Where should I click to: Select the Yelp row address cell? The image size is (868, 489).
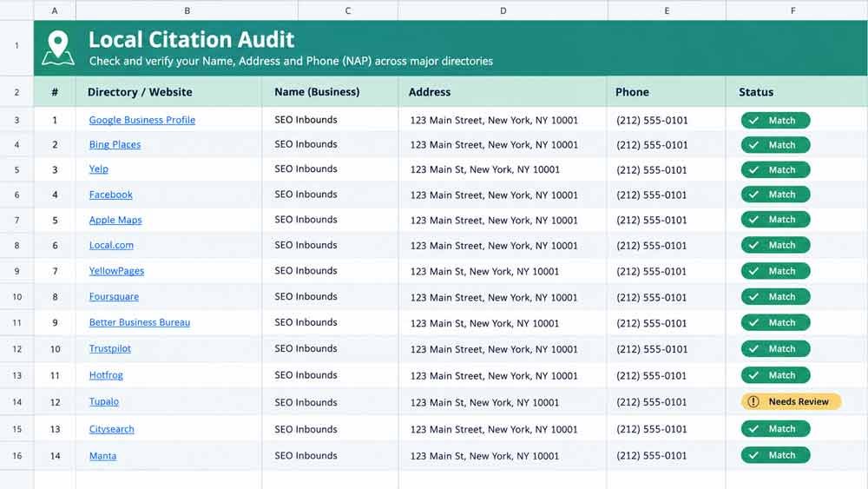502,169
